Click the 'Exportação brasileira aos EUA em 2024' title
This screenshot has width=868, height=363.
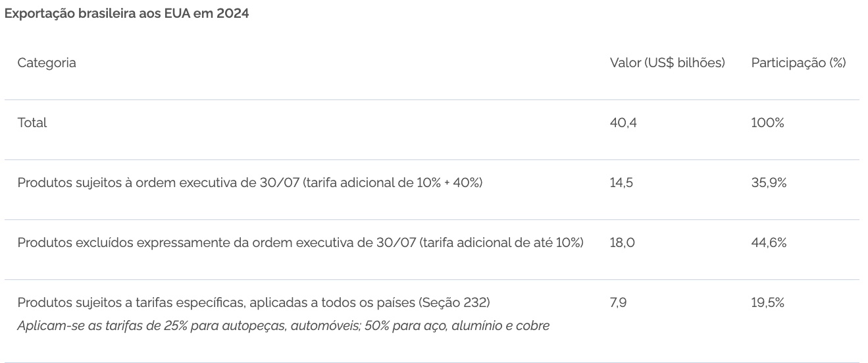tap(126, 14)
